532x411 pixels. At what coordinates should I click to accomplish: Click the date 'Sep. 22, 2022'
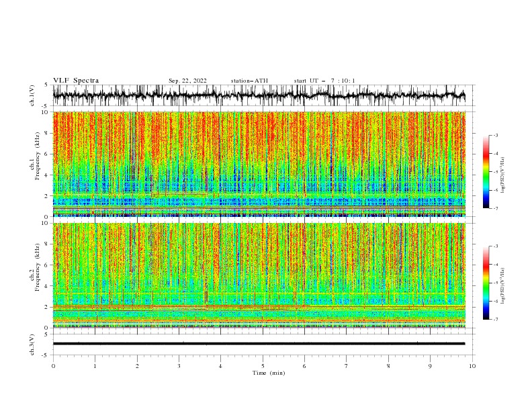tap(187, 81)
